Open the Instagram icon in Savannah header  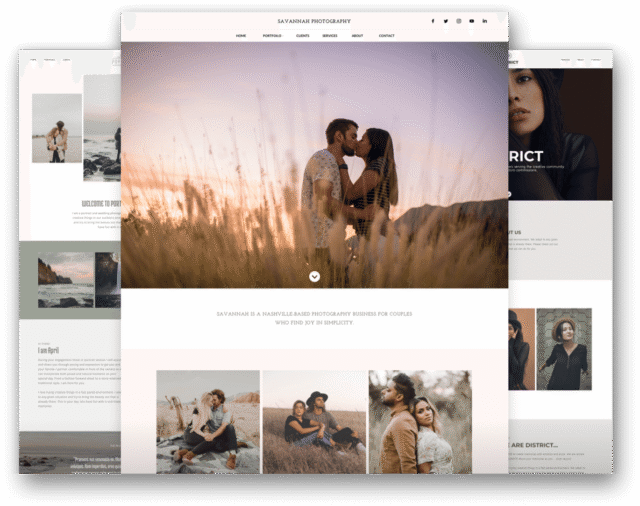tap(459, 21)
